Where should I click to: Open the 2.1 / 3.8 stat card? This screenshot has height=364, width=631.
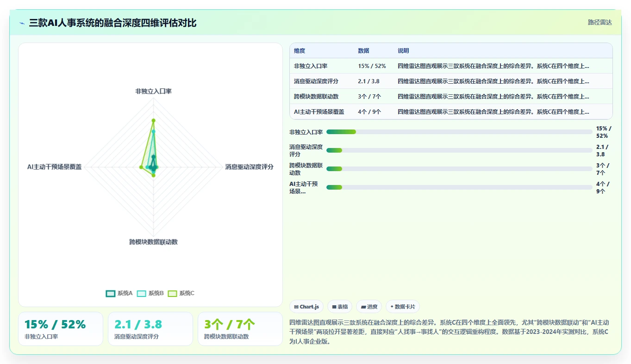point(150,329)
